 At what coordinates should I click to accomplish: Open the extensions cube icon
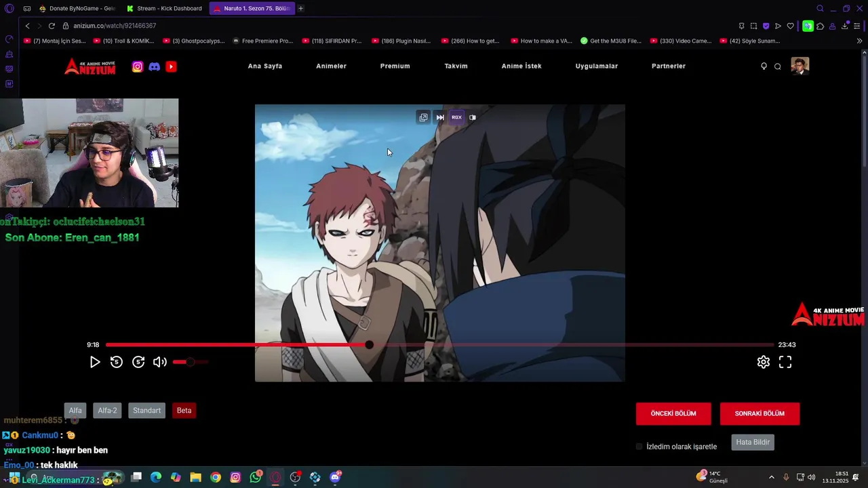pos(821,26)
